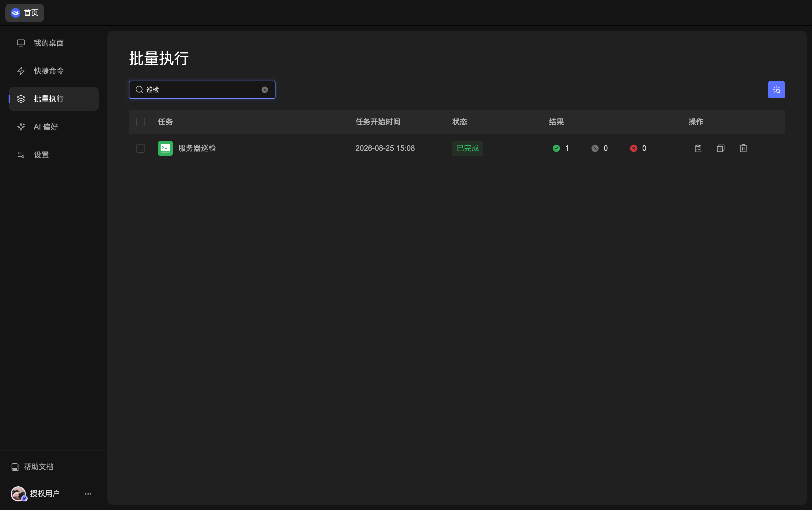812x510 pixels.
Task: Select 批量执行 in the sidebar
Action: (54, 99)
